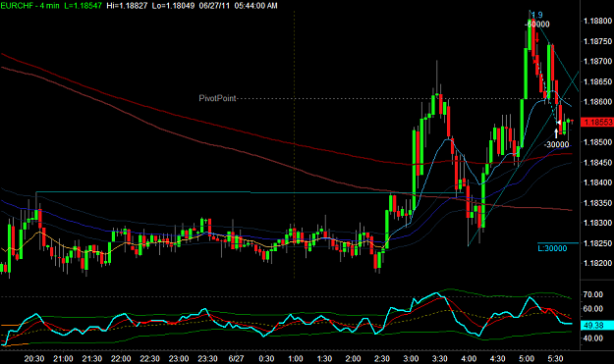Viewport: 614px width, 364px height.
Task: Click the 1.18300 price axis label
Action: 597,223
